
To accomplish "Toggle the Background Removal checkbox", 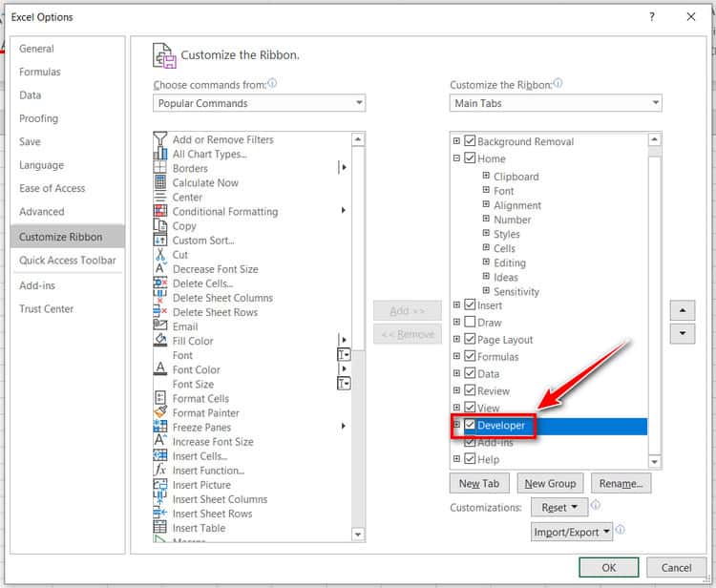I will coord(470,141).
